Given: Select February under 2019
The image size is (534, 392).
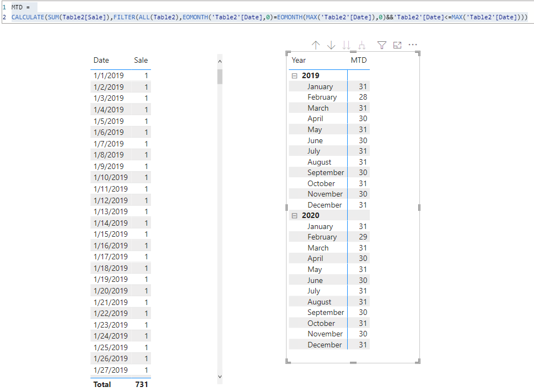Looking at the screenshot, I should (x=322, y=97).
